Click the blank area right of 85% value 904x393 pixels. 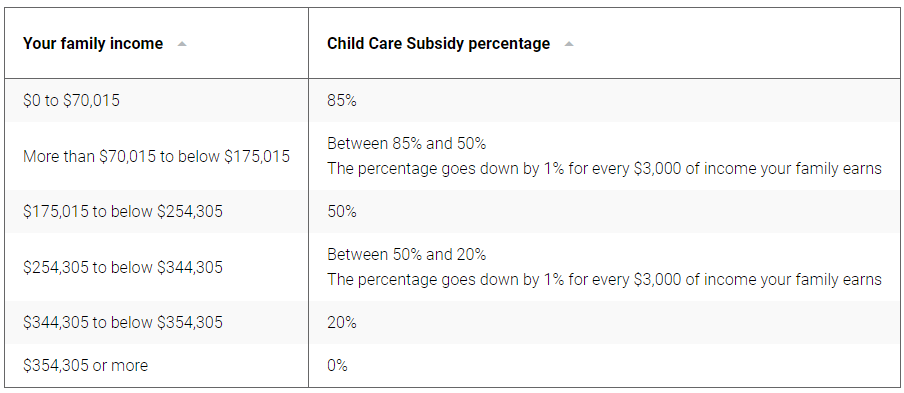tap(628, 101)
